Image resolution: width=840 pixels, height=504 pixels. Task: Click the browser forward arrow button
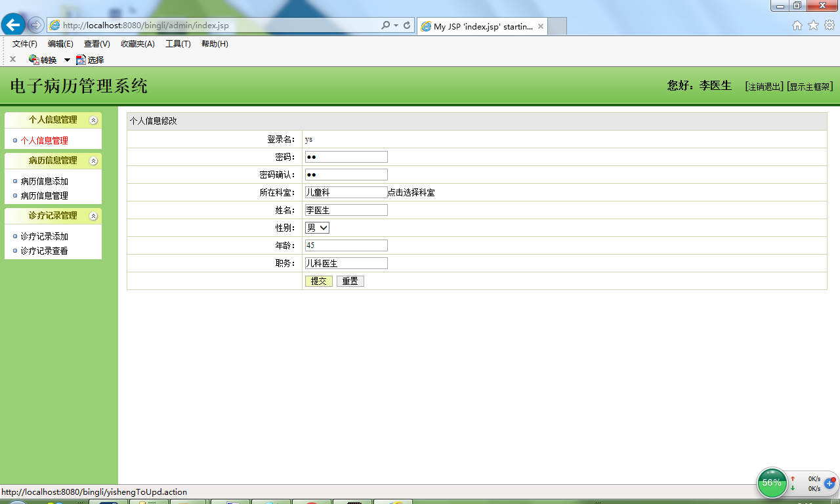pyautogui.click(x=36, y=25)
